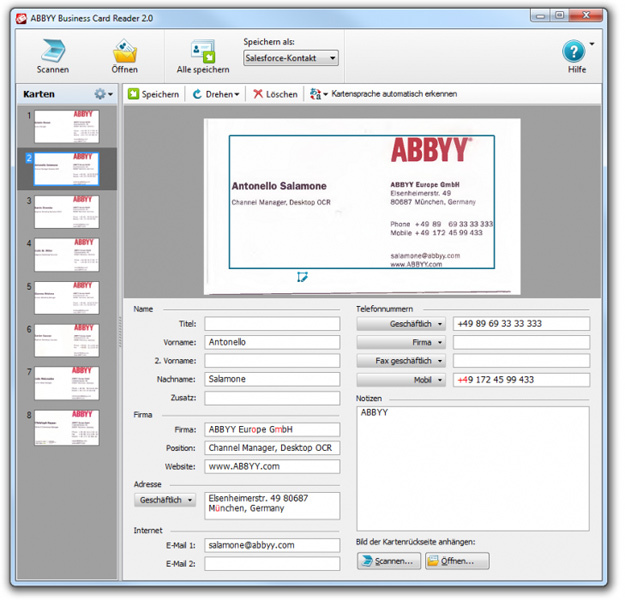
Task: Open the Speichern als Salesforce-Kontakt dropdown
Action: click(x=291, y=58)
